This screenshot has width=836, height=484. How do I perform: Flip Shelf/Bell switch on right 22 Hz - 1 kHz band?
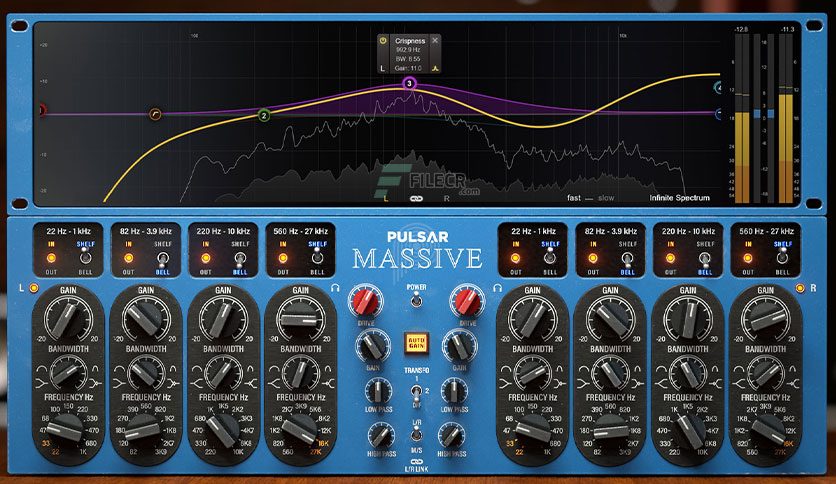pos(550,257)
